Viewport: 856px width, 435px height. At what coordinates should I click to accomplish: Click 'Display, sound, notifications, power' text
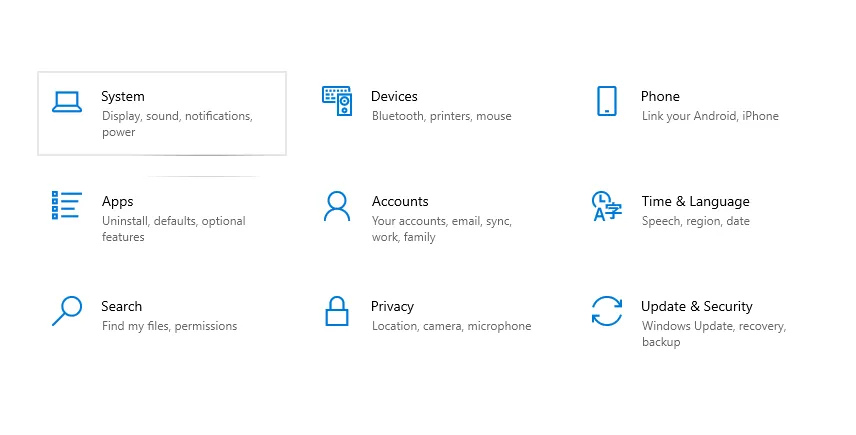177,124
